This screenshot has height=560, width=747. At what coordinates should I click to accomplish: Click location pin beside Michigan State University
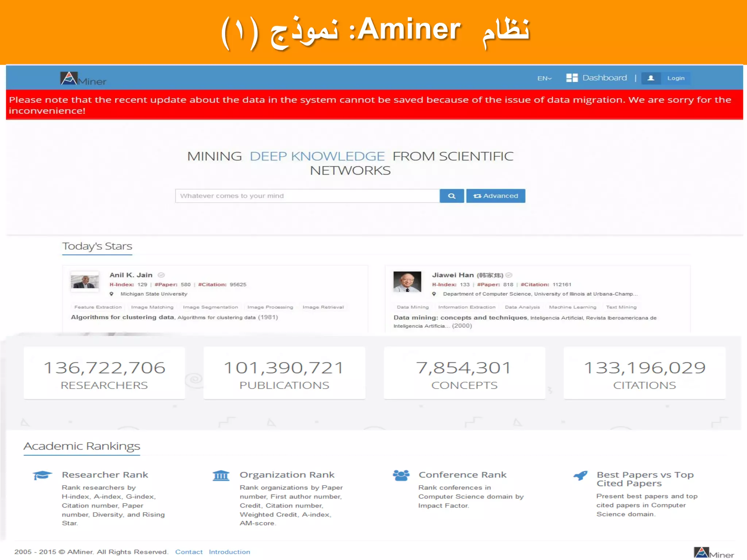coord(112,294)
